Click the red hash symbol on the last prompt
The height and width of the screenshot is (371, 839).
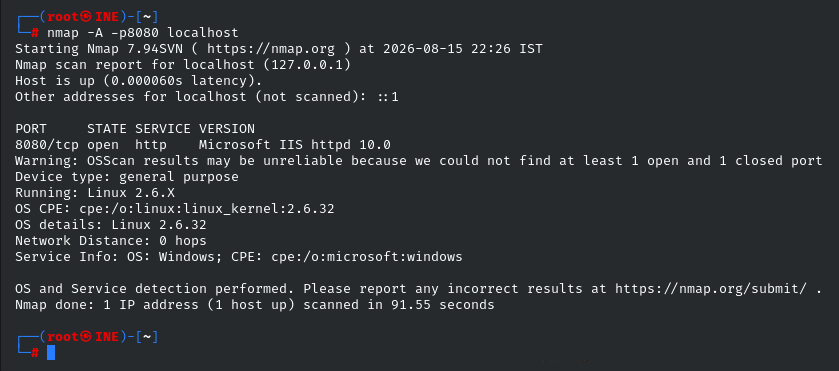click(35, 352)
